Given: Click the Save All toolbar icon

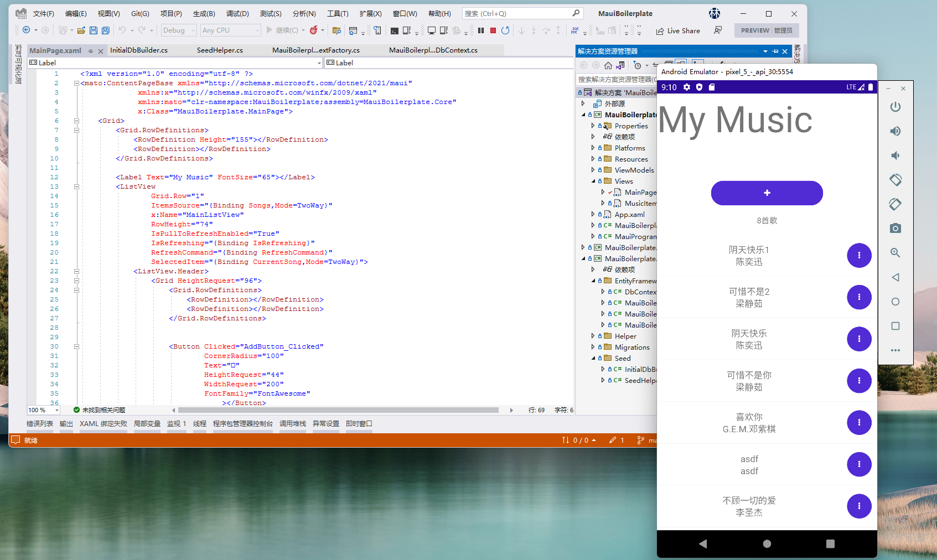Looking at the screenshot, I should pyautogui.click(x=105, y=30).
